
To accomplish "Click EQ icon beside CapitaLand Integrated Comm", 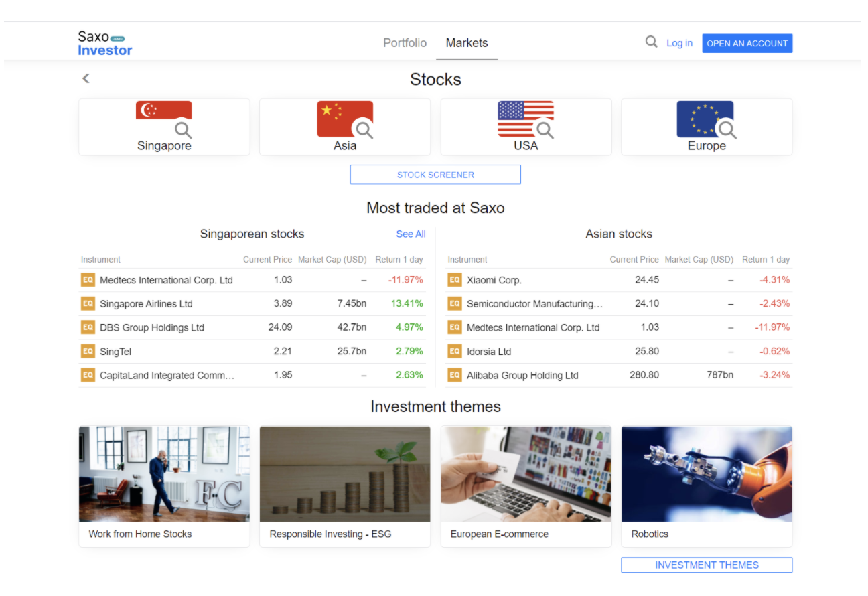I will tap(88, 375).
